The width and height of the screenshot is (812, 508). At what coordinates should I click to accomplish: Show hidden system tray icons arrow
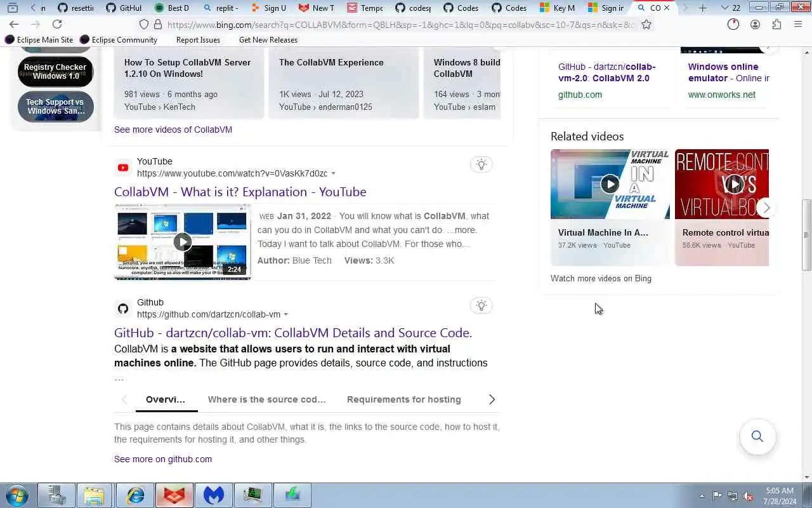click(702, 496)
